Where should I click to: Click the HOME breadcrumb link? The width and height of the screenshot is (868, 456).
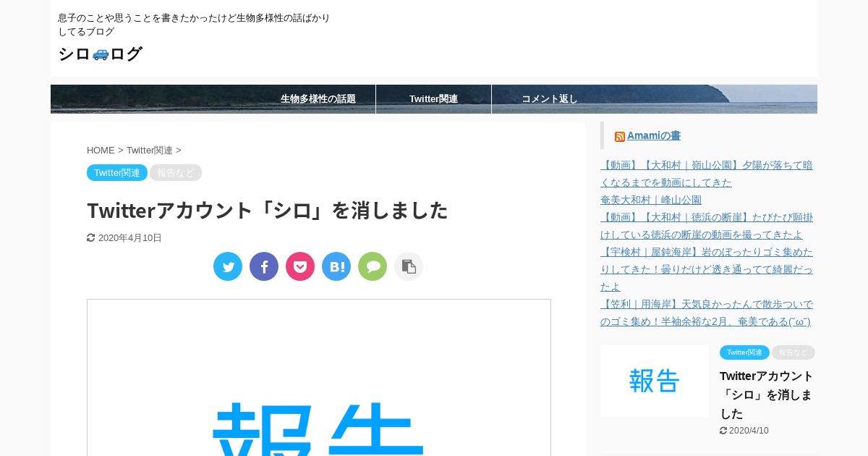point(101,151)
